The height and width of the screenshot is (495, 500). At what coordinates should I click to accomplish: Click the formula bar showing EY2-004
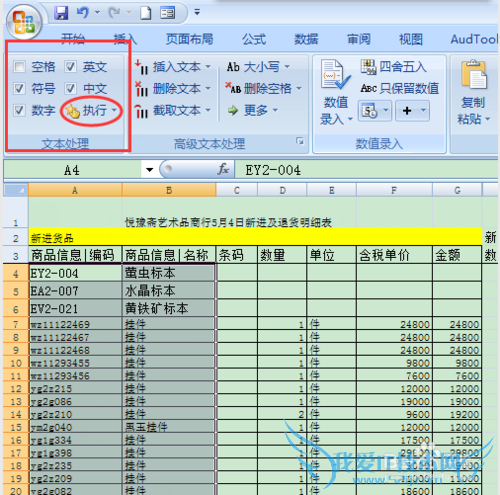(x=366, y=170)
